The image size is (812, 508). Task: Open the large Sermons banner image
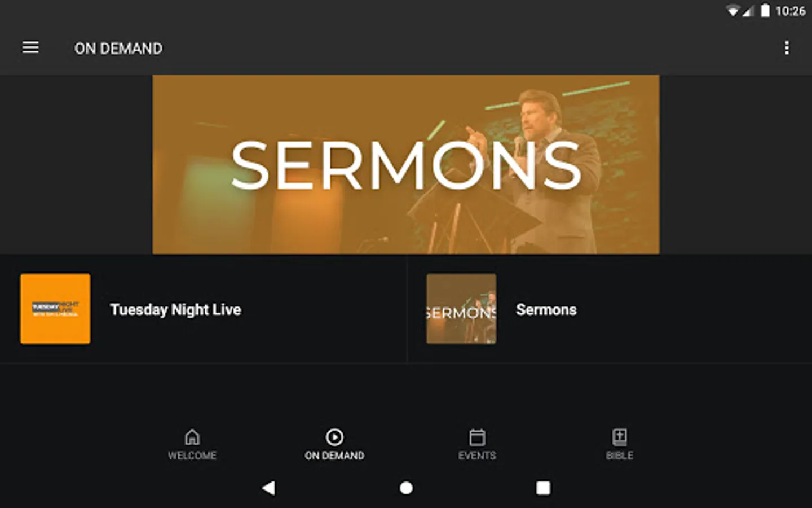tap(406, 164)
